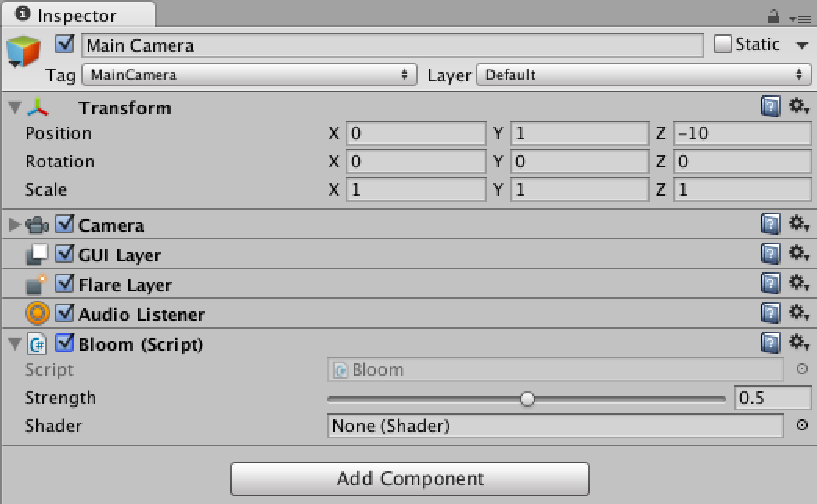Open the Inspector panel options menu
Image resolution: width=817 pixels, height=504 pixels.
click(800, 17)
